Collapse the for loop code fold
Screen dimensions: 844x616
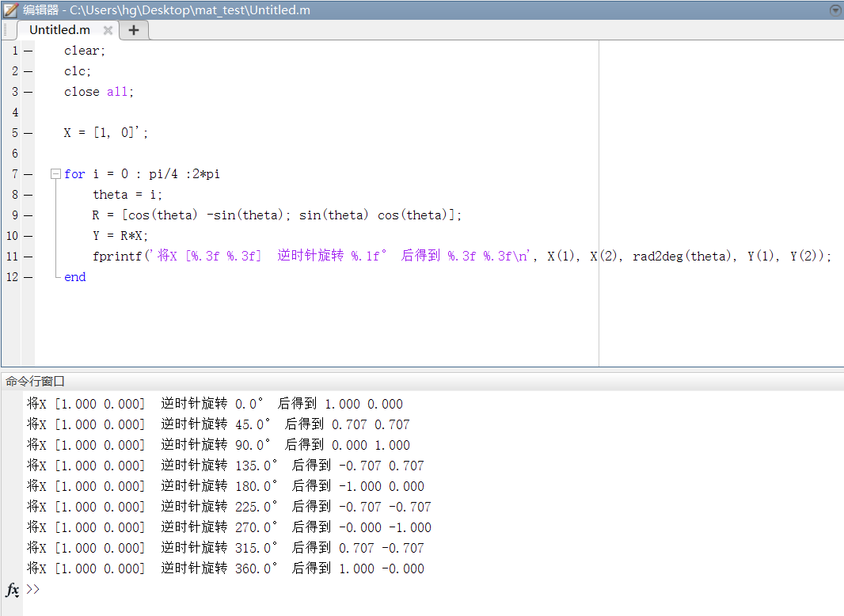(55, 174)
